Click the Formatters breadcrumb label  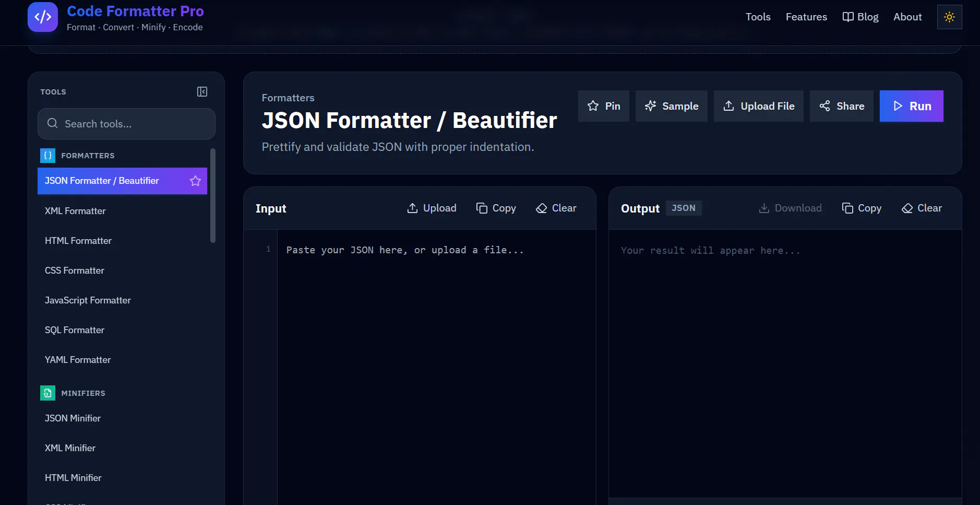(288, 98)
